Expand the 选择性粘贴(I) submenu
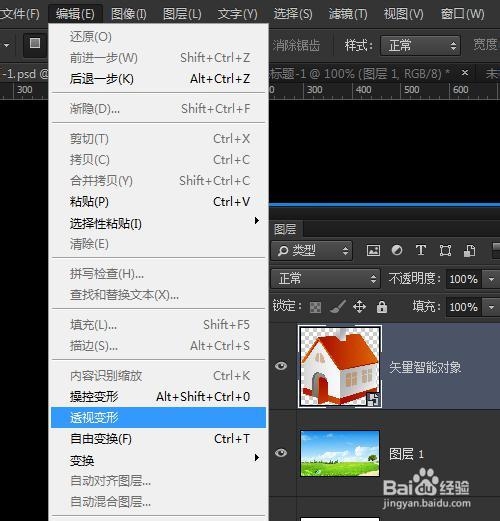 click(159, 223)
